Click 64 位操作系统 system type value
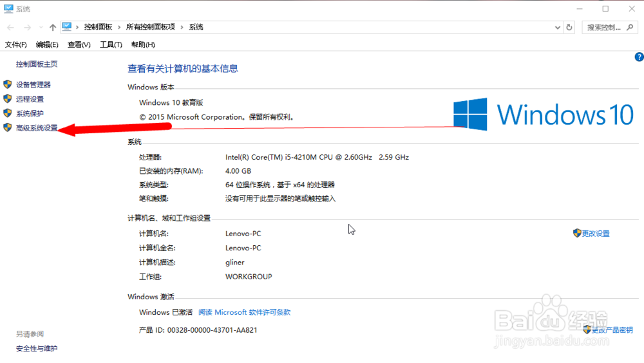644x363 pixels. pos(279,185)
